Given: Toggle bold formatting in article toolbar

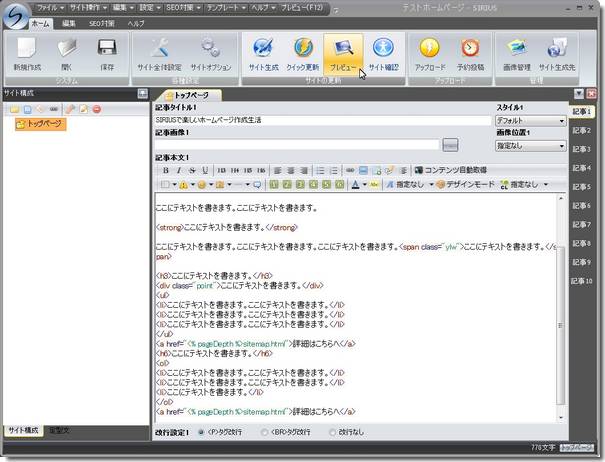Looking at the screenshot, I should pyautogui.click(x=166, y=170).
